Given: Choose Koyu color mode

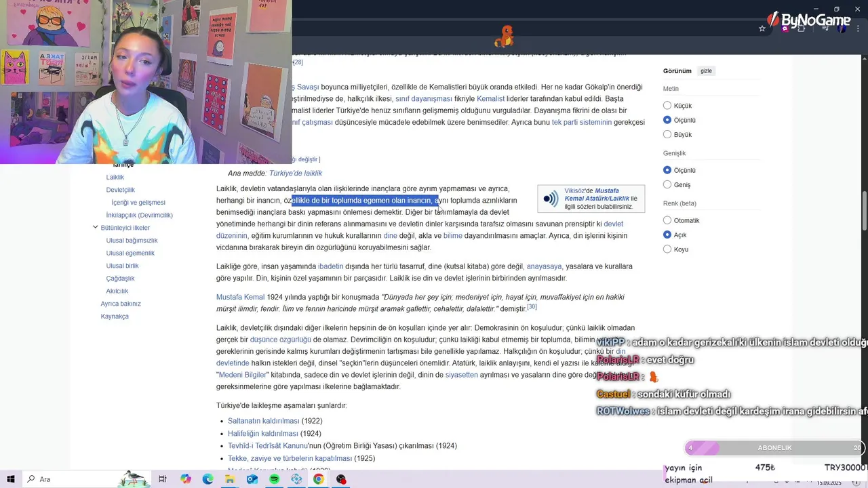Looking at the screenshot, I should pos(667,249).
